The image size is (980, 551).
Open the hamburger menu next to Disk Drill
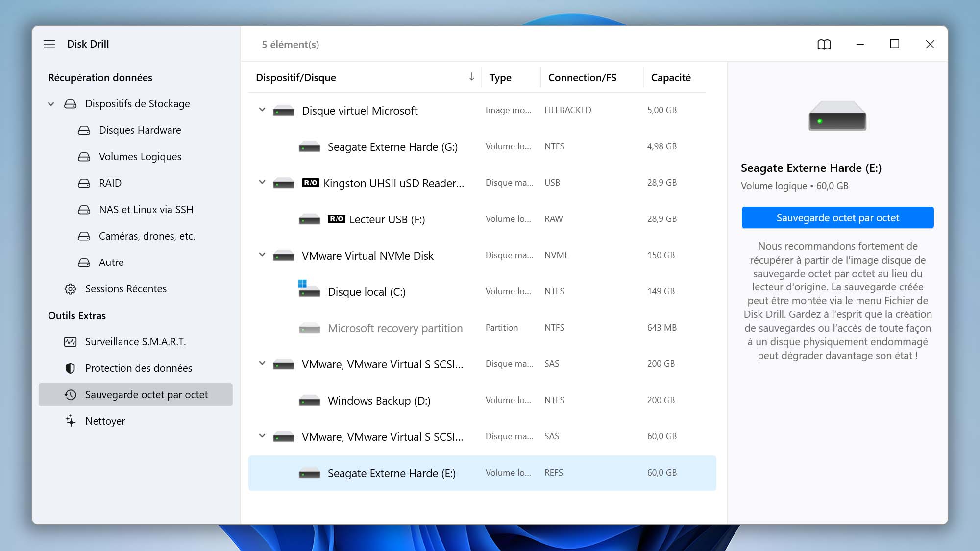click(49, 44)
